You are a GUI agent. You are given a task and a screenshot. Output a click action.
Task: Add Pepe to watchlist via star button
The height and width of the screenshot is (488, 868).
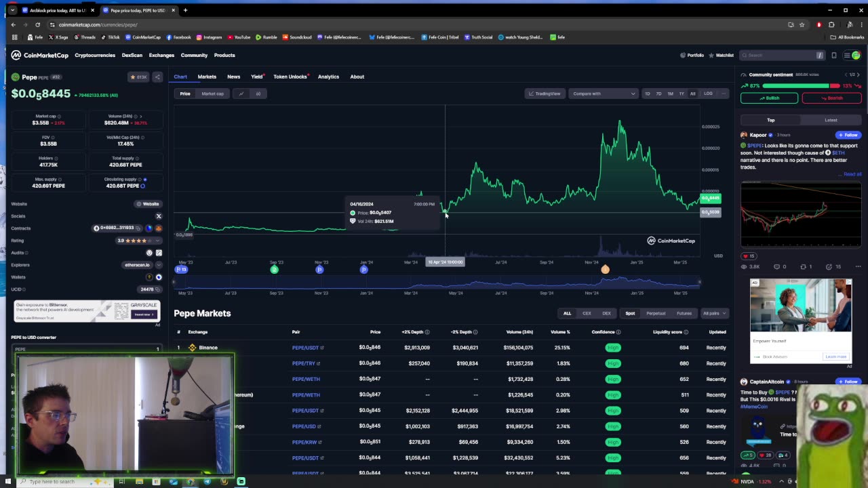pos(138,77)
